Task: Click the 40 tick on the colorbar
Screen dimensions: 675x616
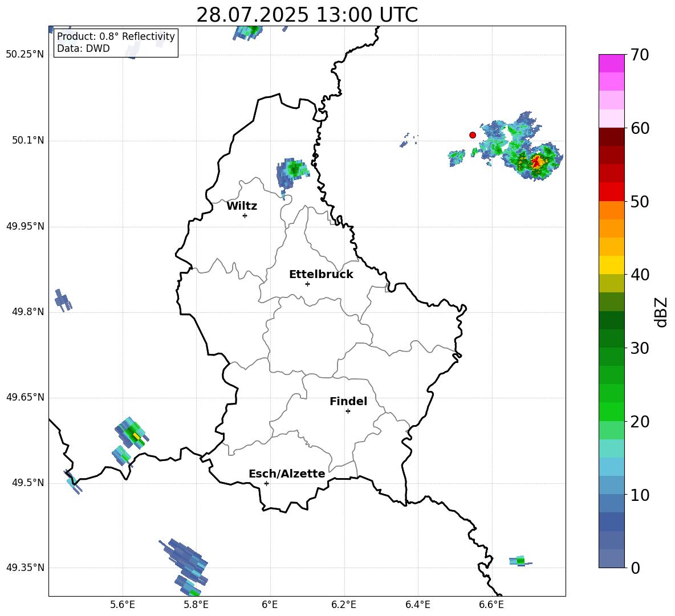Action: click(x=639, y=275)
